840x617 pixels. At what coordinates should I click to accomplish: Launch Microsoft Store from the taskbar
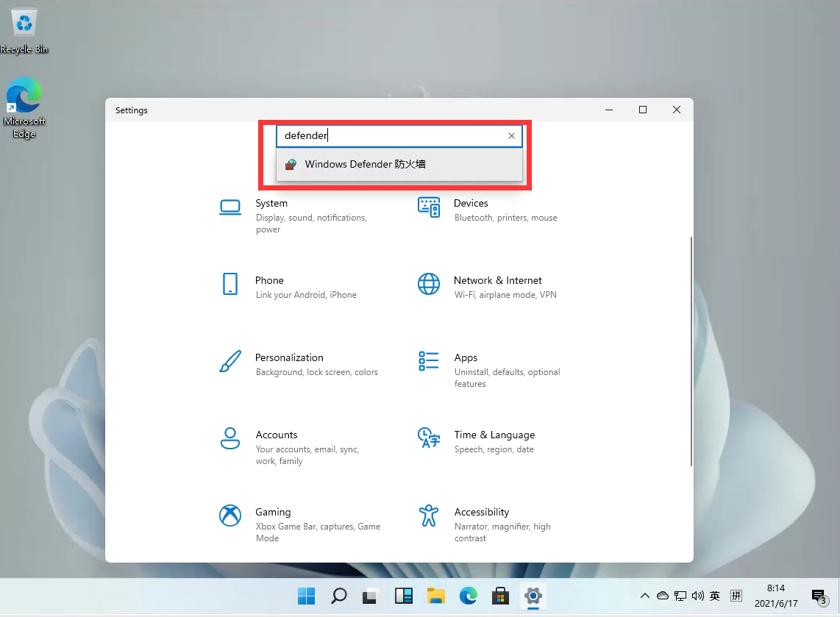click(500, 596)
